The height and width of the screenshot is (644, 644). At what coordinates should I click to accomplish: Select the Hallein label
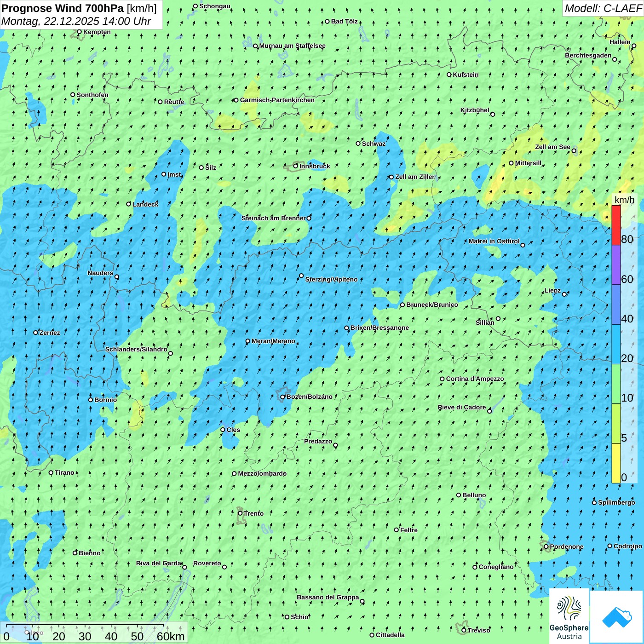pyautogui.click(x=620, y=42)
